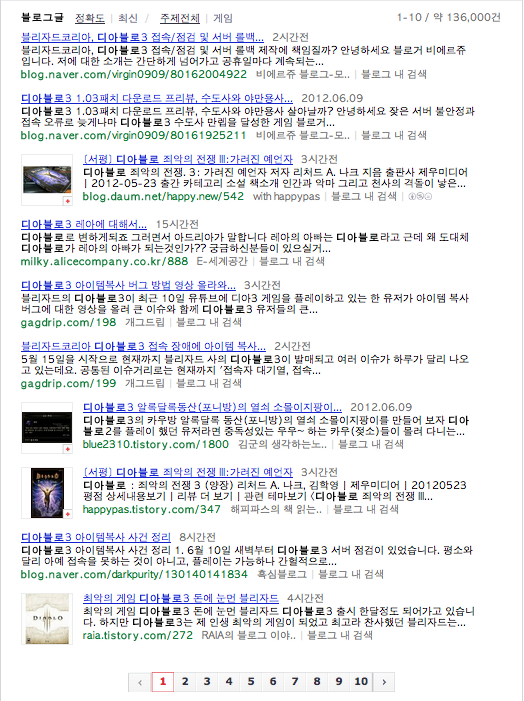Click URL blog.naver.com/virgin0909/80161925211

click(134, 135)
